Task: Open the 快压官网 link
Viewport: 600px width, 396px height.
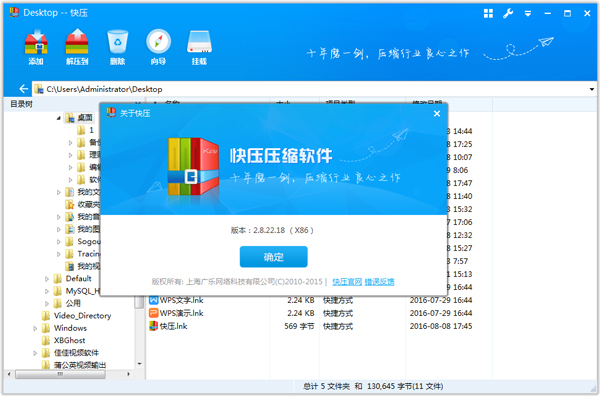Action: pos(347,282)
